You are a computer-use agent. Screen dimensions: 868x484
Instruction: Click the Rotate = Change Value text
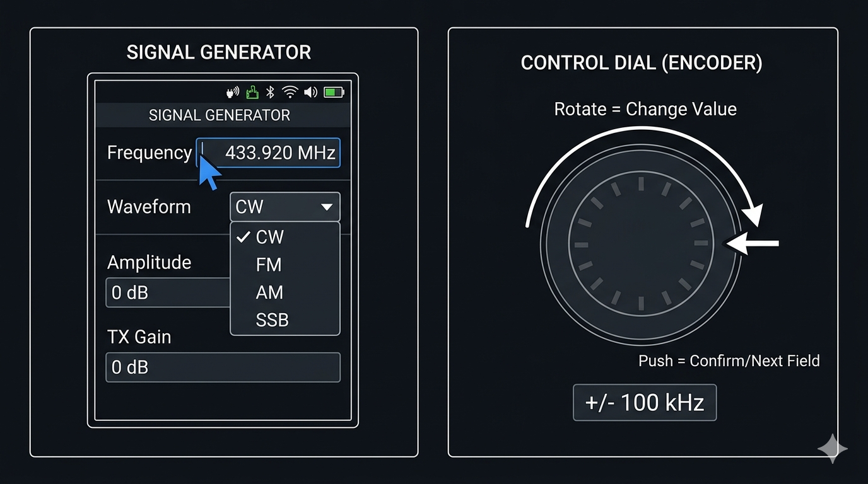tap(645, 109)
